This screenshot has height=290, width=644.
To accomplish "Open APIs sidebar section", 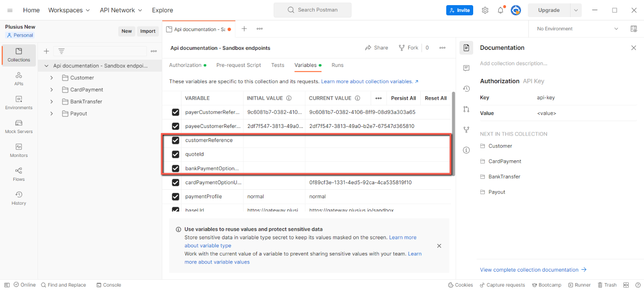I will coord(19,79).
